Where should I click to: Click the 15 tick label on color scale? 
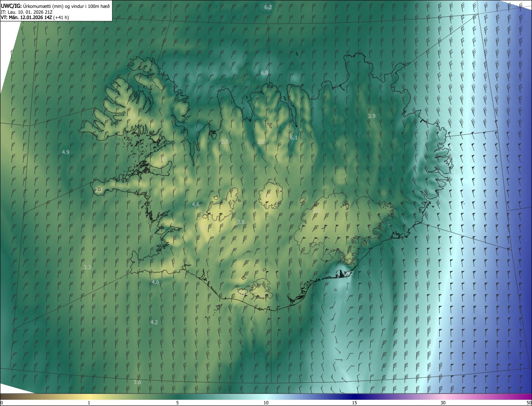[x=355, y=403]
